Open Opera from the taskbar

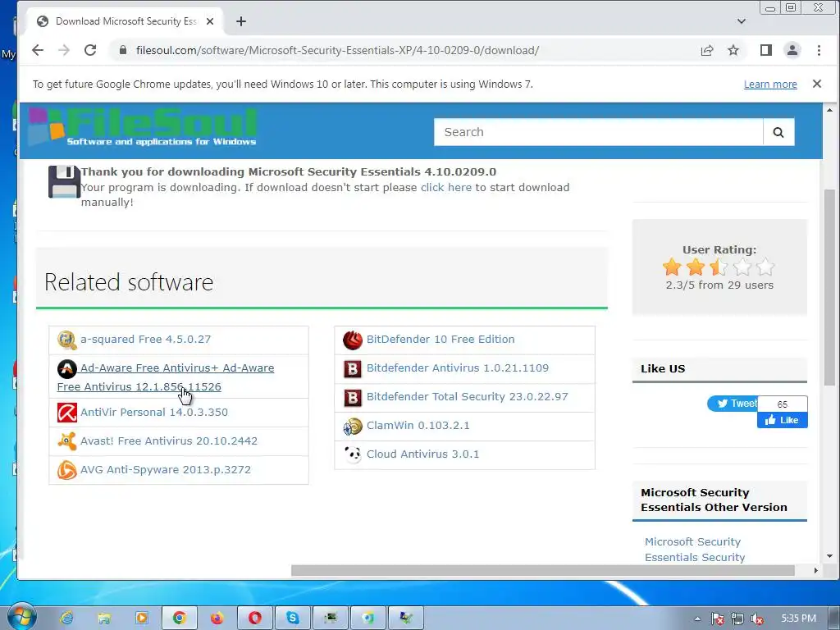click(255, 619)
